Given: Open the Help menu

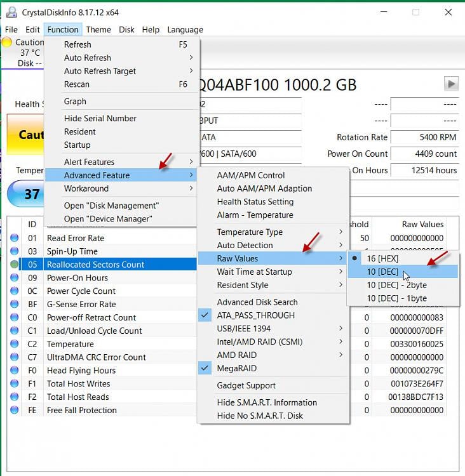Looking at the screenshot, I should point(151,30).
